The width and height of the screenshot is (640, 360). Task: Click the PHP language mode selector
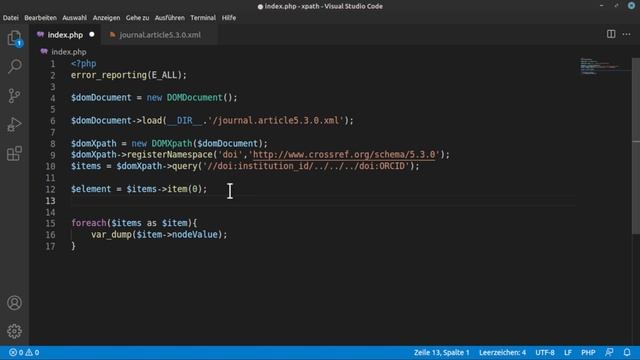588,352
